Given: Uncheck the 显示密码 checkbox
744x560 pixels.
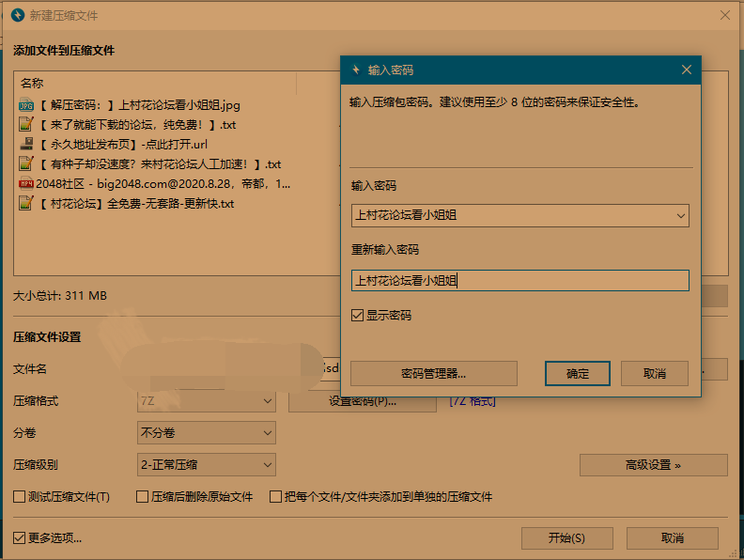Looking at the screenshot, I should pos(357,316).
